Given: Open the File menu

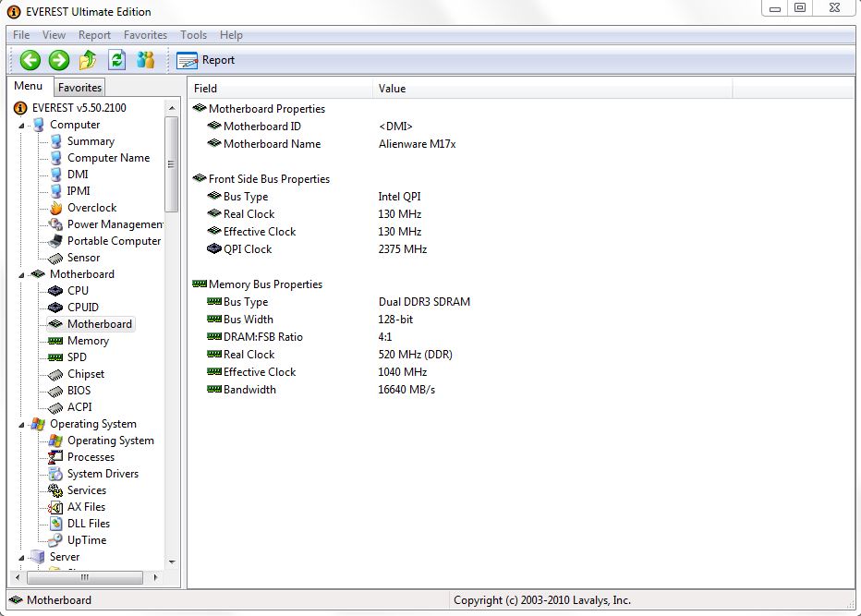Looking at the screenshot, I should [21, 35].
